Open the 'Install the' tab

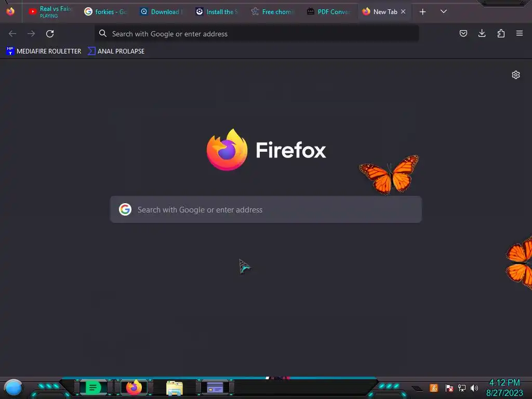click(x=217, y=11)
